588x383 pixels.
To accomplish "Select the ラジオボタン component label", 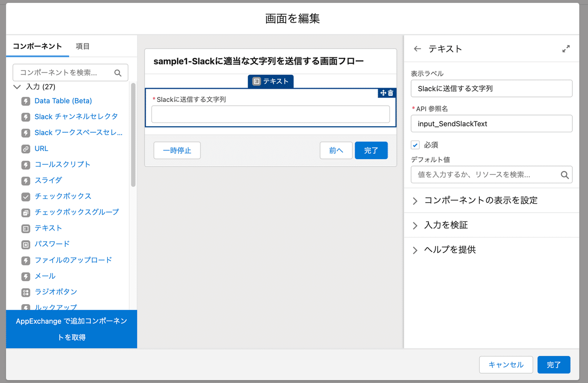I will [56, 292].
